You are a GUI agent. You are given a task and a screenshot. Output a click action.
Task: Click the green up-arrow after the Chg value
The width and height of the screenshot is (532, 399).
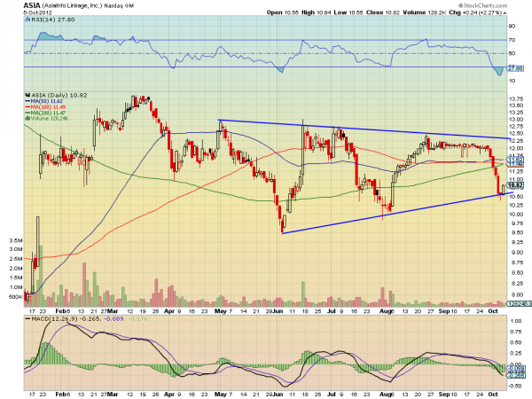coord(505,12)
